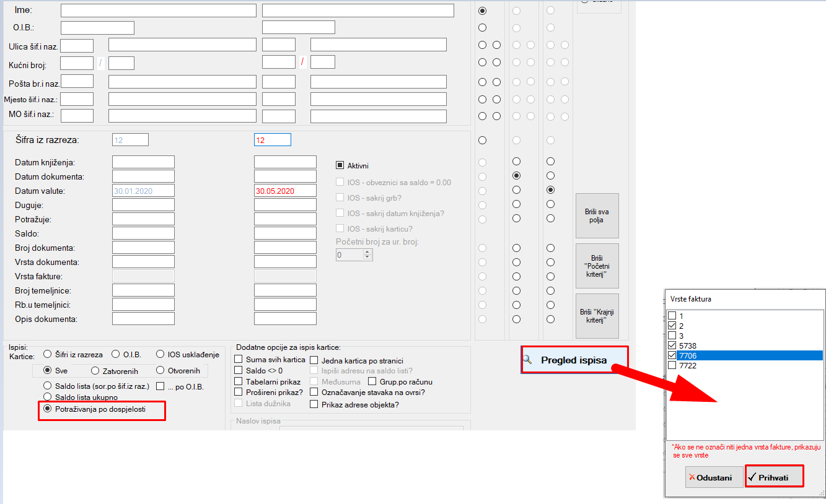Click Briši "Krajnji kriterij" button
The image size is (826, 504).
597,316
